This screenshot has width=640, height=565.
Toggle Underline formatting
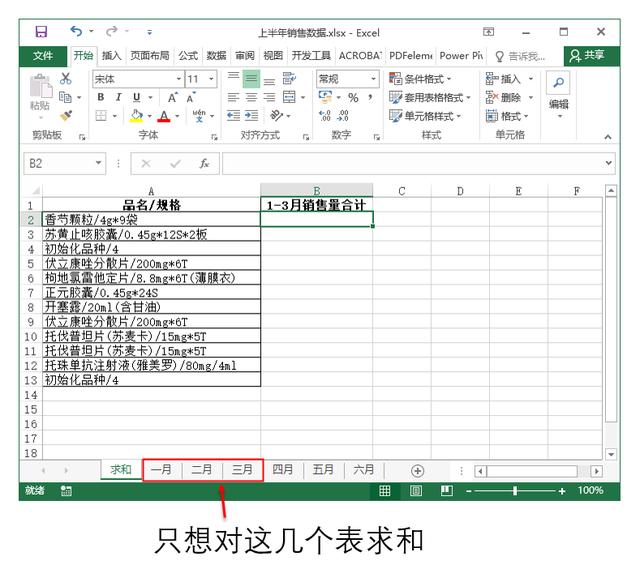coord(137,97)
